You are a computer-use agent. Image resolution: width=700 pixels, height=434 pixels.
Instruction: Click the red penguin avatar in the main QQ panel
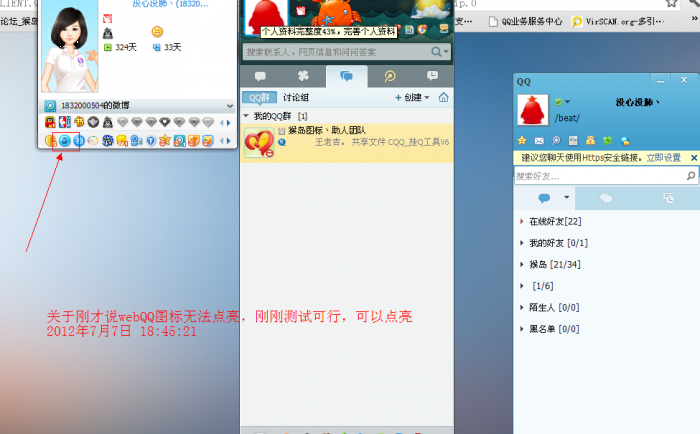pos(266,17)
